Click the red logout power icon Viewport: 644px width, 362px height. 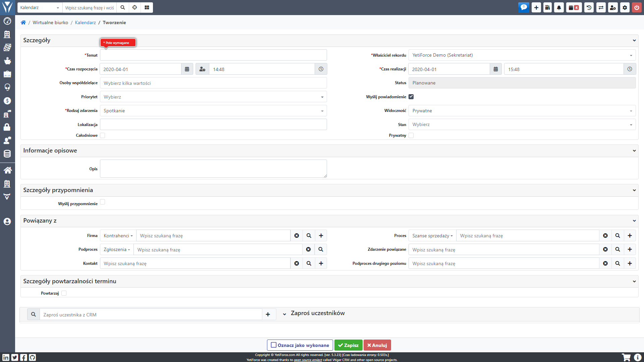[x=637, y=7]
